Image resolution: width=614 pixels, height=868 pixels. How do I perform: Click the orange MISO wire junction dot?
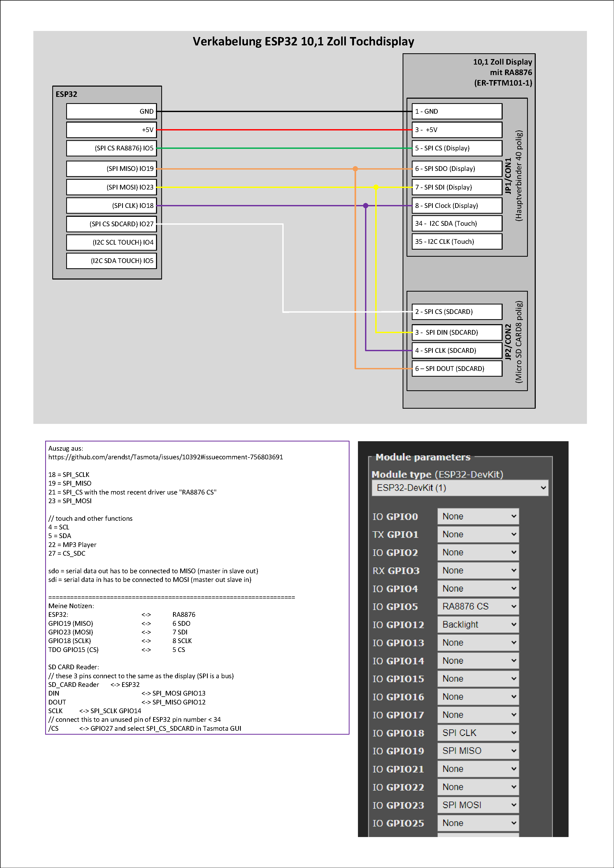point(355,169)
